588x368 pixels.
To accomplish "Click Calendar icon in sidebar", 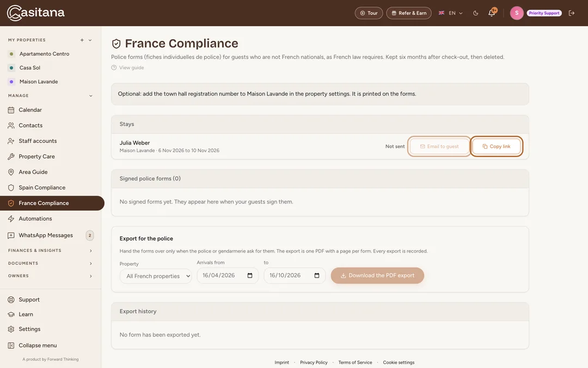I will click(x=11, y=110).
